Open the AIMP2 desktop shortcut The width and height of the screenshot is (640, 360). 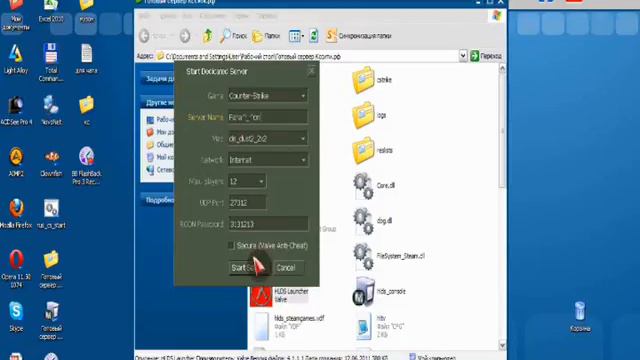pos(16,162)
